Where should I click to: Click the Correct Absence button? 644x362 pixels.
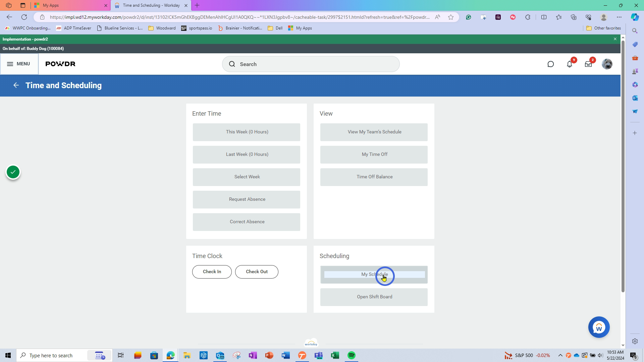(x=247, y=222)
